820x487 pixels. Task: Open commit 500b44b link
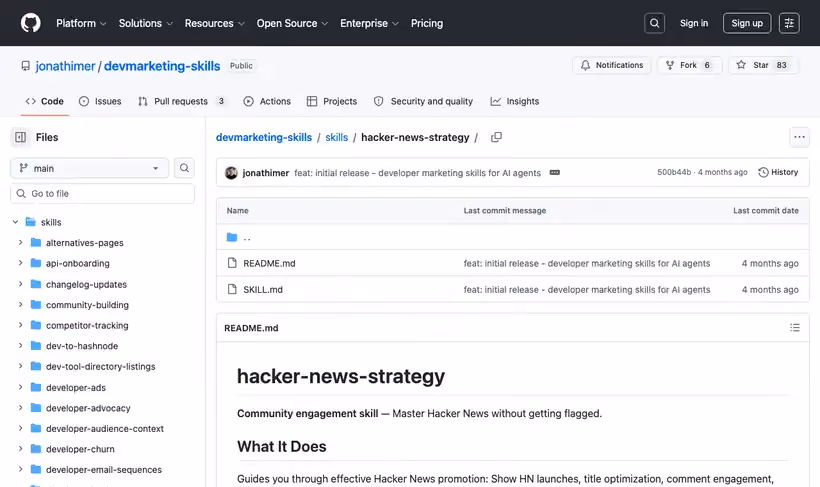click(x=674, y=172)
